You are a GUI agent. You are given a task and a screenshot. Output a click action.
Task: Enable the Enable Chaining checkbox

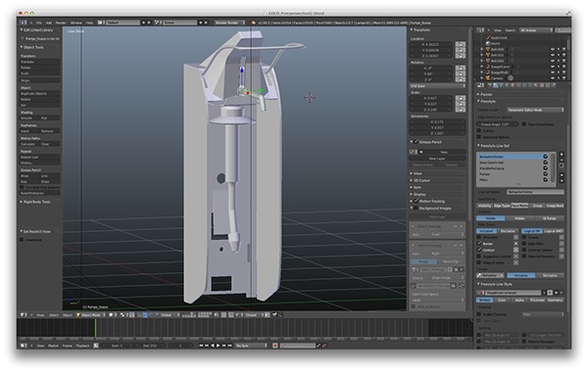tap(479, 314)
